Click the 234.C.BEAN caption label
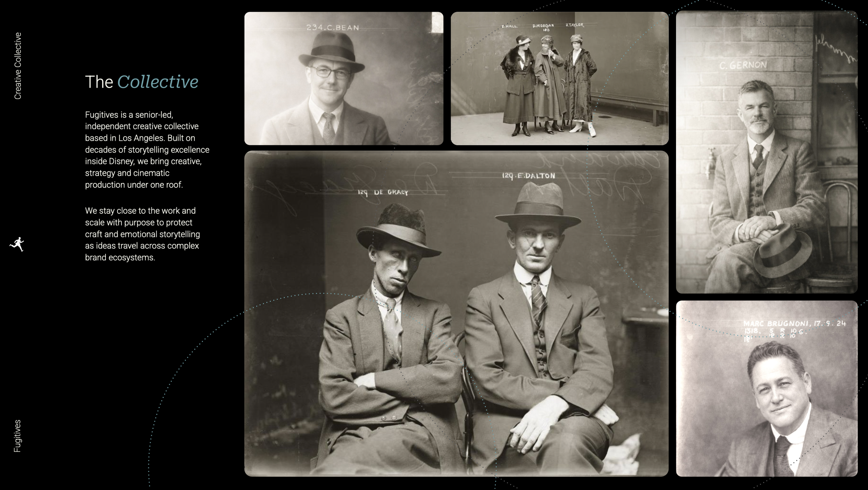The width and height of the screenshot is (868, 490). [x=332, y=28]
